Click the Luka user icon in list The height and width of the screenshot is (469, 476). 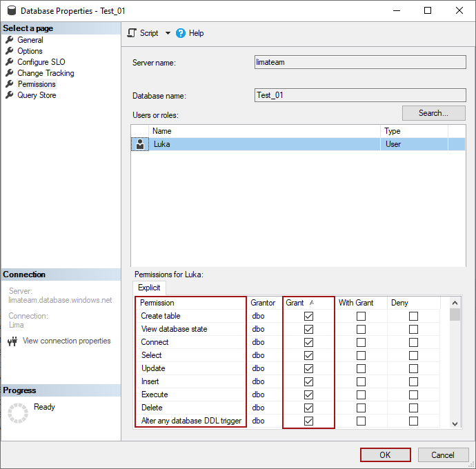click(140, 144)
